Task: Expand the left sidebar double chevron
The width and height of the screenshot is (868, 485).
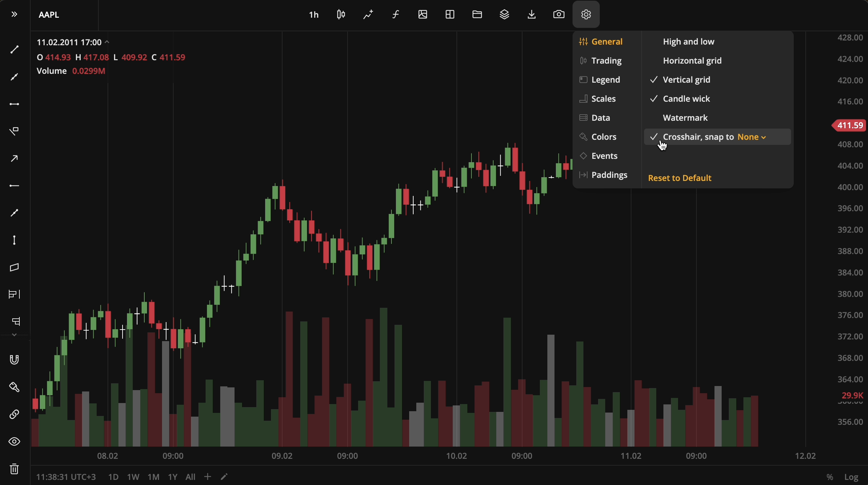Action: point(14,14)
